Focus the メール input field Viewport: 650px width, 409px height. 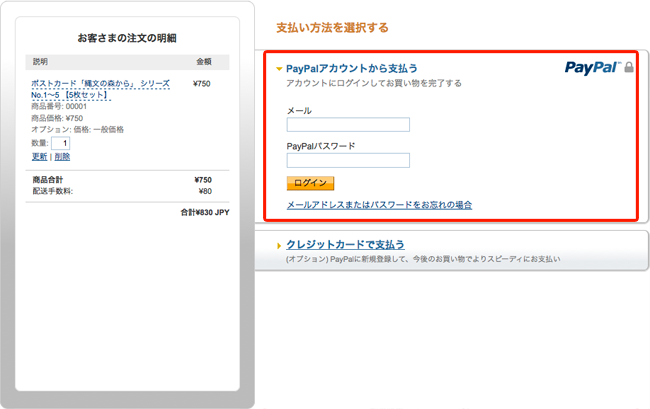pos(348,125)
